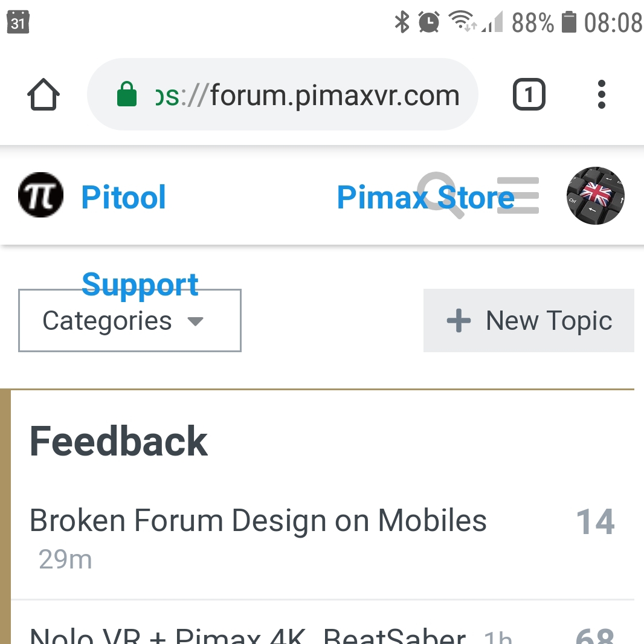Open Chrome's three-dot overflow menu

tap(601, 95)
